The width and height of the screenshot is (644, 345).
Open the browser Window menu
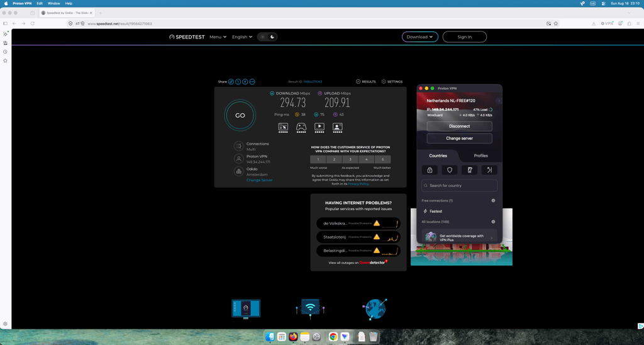tap(54, 3)
